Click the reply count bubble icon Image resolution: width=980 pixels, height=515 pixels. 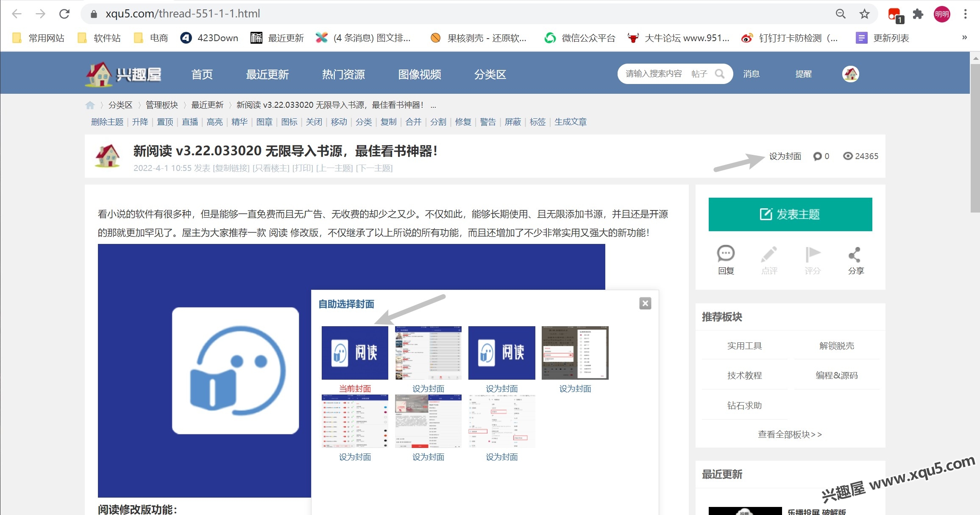817,157
